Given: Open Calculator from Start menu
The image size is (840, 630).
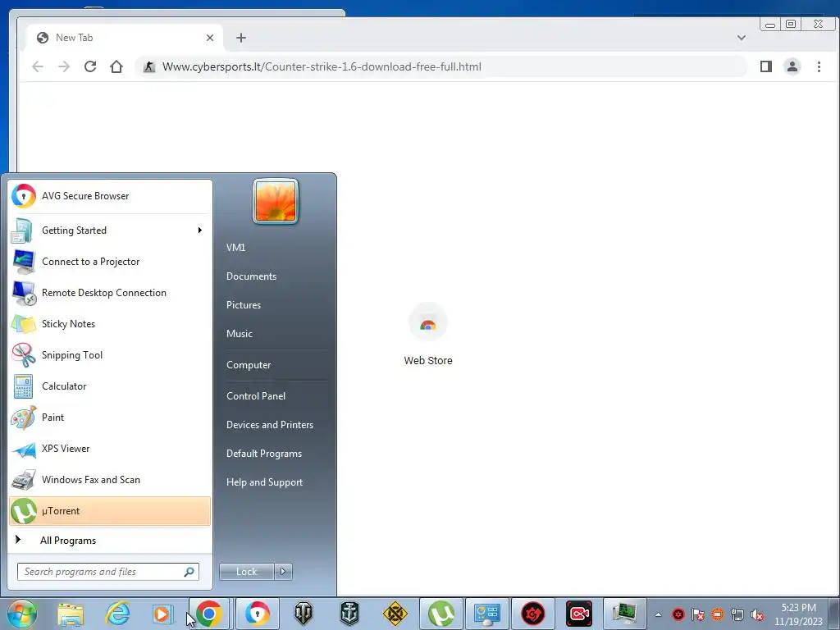Looking at the screenshot, I should (110, 386).
